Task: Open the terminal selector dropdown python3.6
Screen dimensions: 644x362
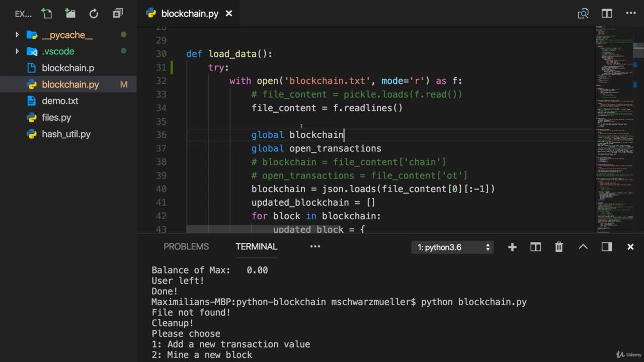Action: pos(452,247)
